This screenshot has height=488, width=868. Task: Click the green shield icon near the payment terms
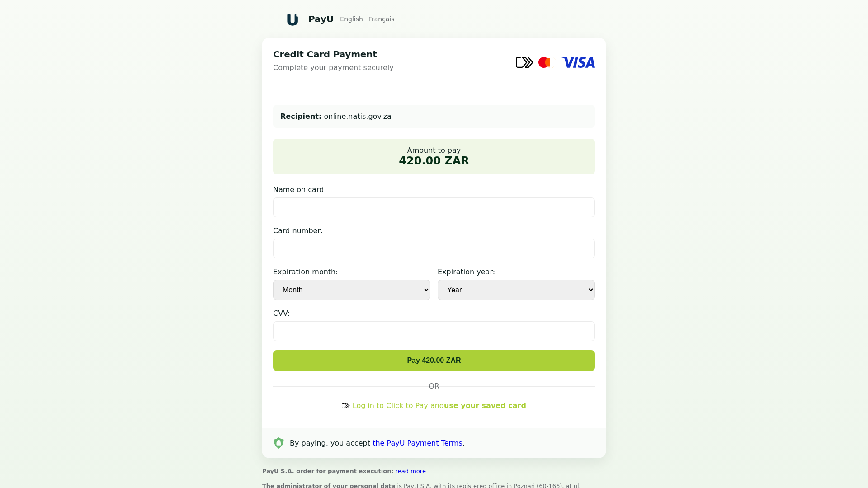[278, 443]
